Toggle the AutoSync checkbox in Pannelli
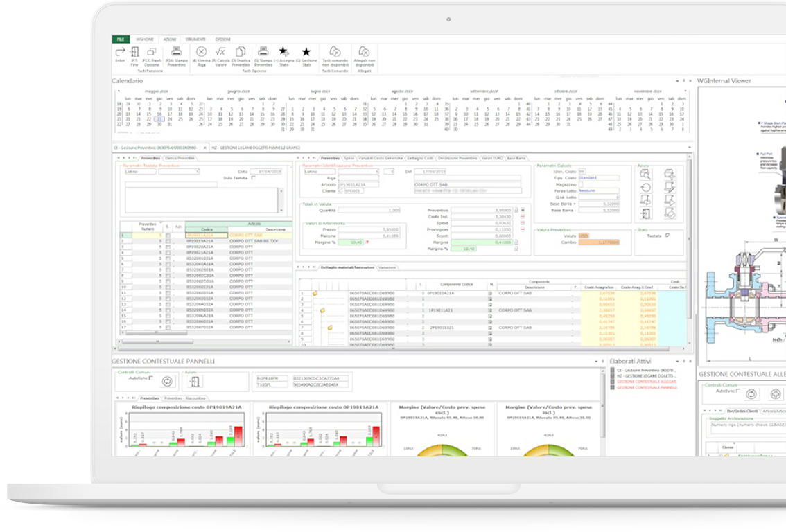The image size is (786, 532). 151,378
